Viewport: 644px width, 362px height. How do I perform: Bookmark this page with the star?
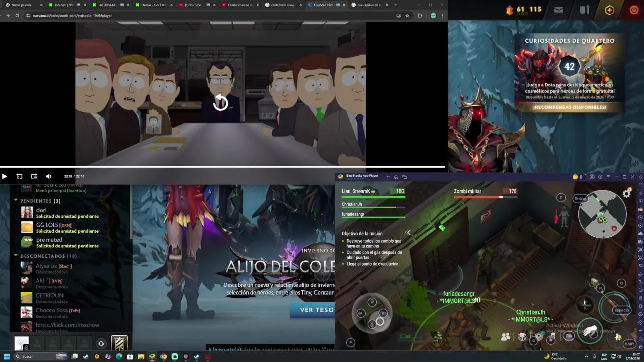pyautogui.click(x=407, y=16)
